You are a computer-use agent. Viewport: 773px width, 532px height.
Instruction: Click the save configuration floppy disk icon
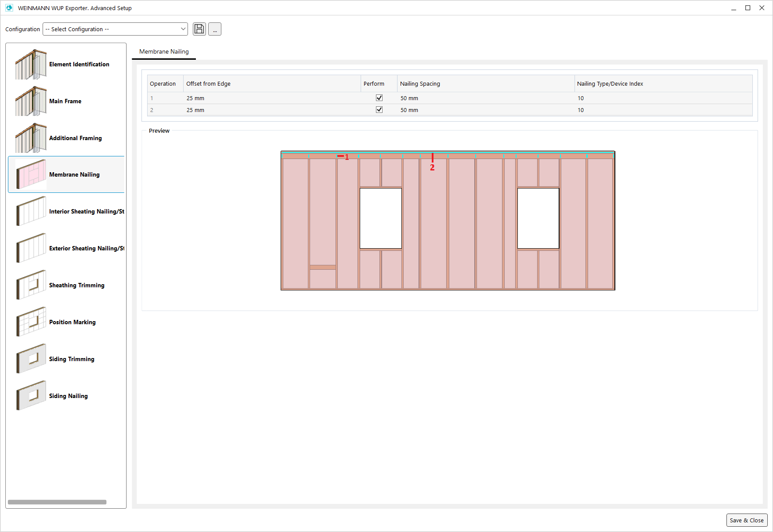(199, 29)
